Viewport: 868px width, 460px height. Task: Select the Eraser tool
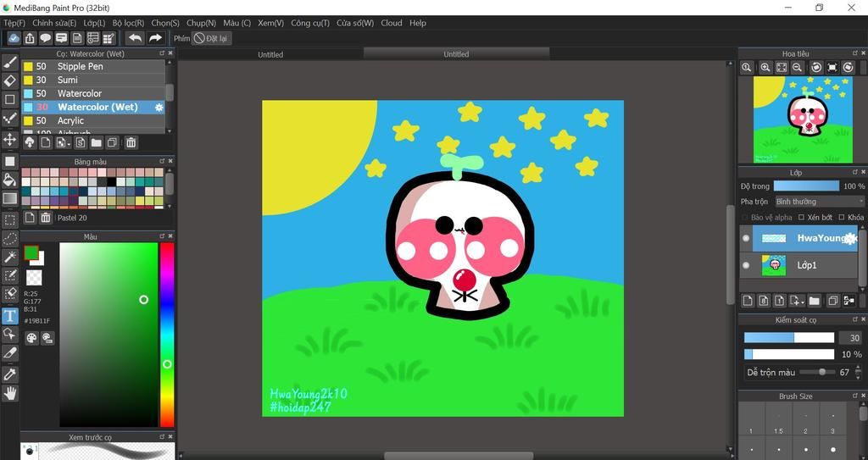(9, 80)
